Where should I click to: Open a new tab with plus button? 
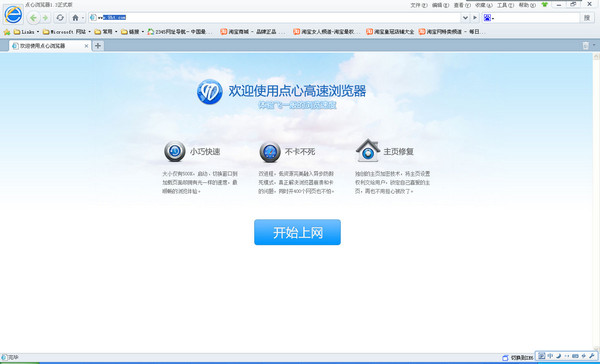point(98,46)
